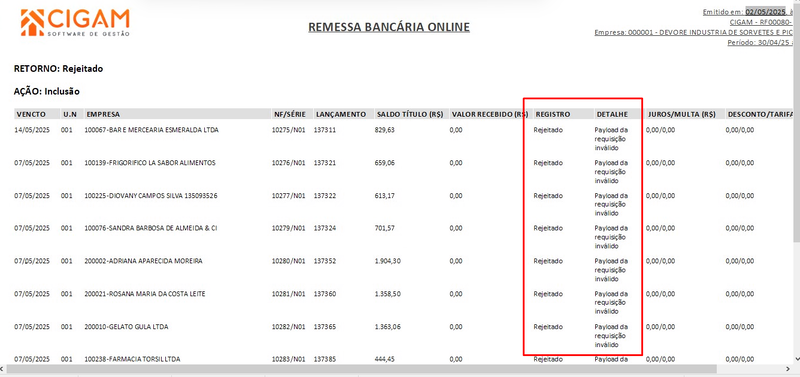
Task: Click Payload detail in DIOVANY CAMPOS row
Action: [611, 205]
